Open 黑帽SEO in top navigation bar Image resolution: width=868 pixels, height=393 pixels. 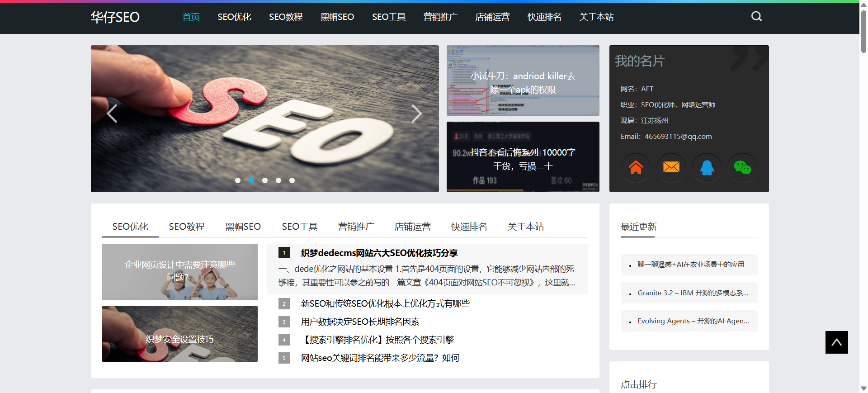click(337, 17)
